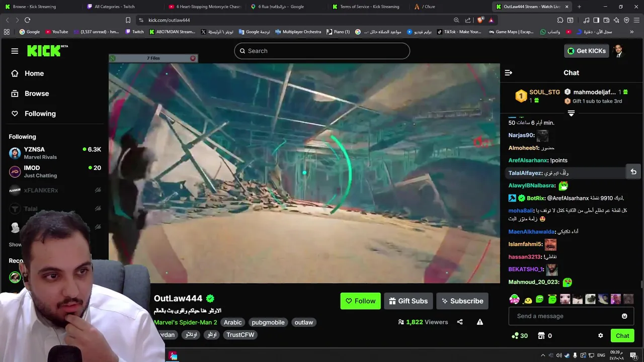Toggle the browser sidebar panel
Viewport: 644px width, 362px height.
click(596, 20)
